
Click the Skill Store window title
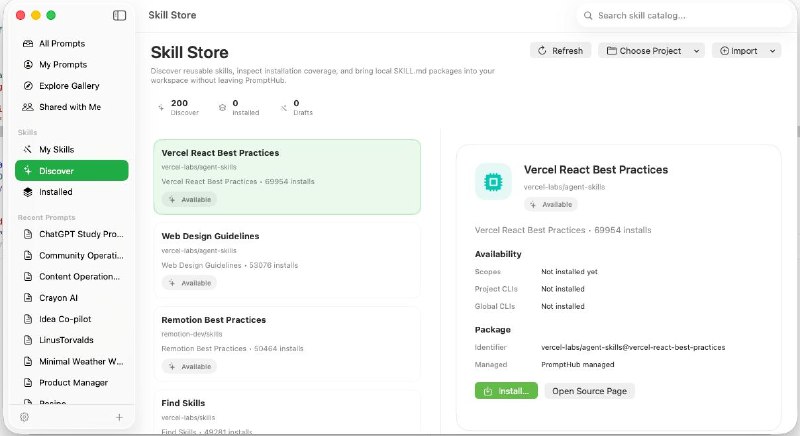(172, 15)
